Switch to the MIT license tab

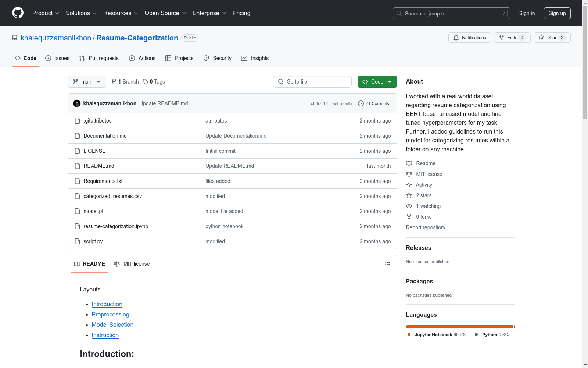click(x=132, y=264)
